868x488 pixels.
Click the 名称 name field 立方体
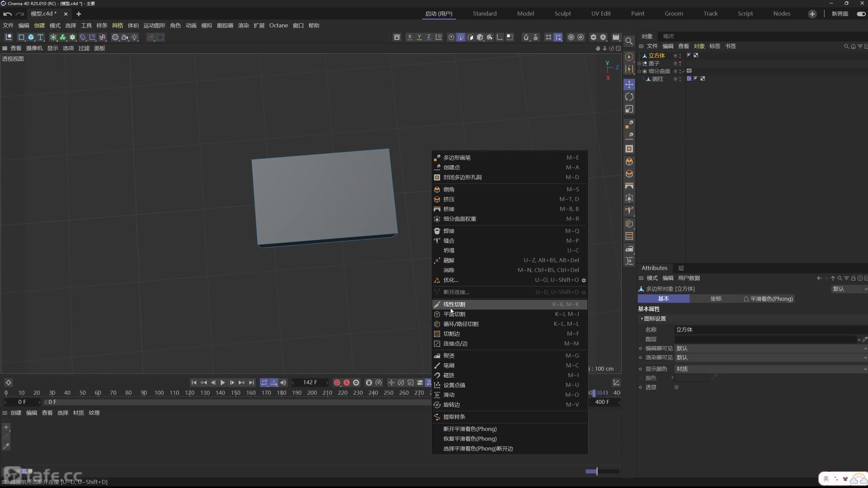pyautogui.click(x=771, y=329)
